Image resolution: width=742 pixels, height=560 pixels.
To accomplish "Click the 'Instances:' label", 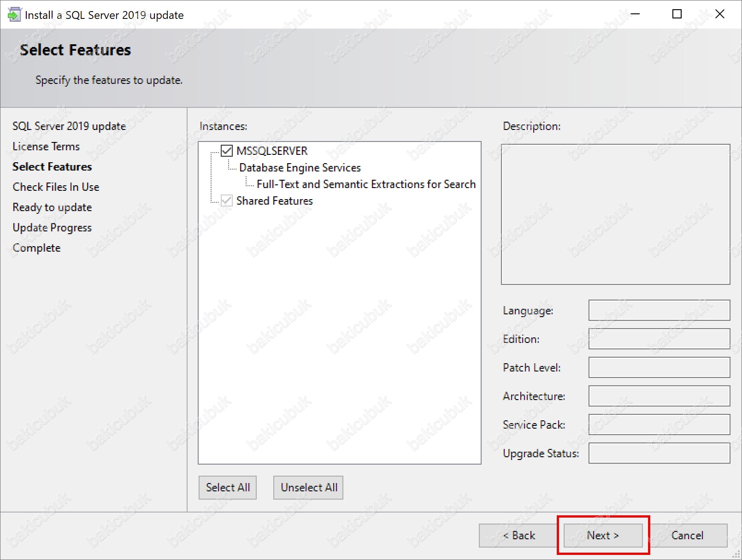I will [x=224, y=126].
